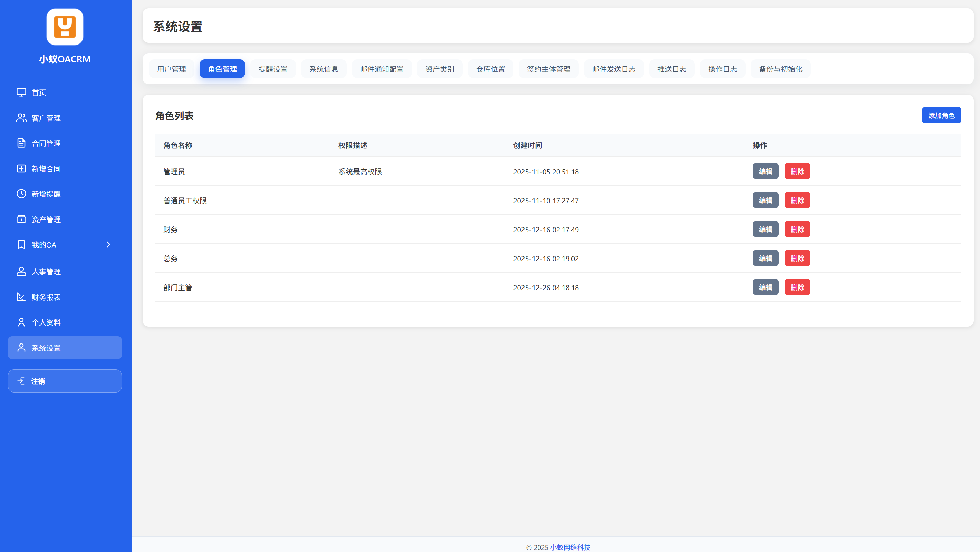Edit the 管理员 role
This screenshot has width=980, height=552.
pos(766,171)
